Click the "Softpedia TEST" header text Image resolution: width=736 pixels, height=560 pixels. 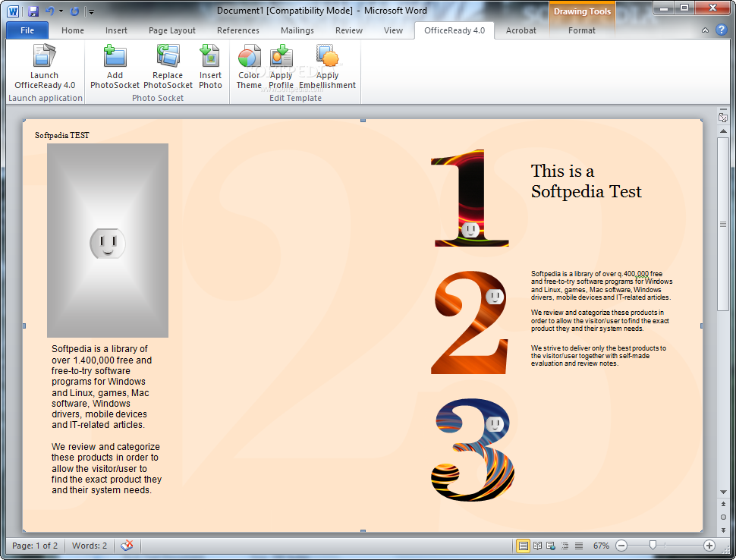pyautogui.click(x=62, y=135)
